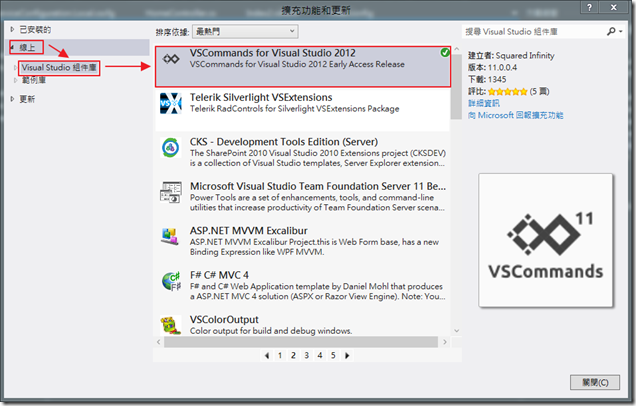The width and height of the screenshot is (636, 406).
Task: Go to next page arrow
Action: pos(347,356)
